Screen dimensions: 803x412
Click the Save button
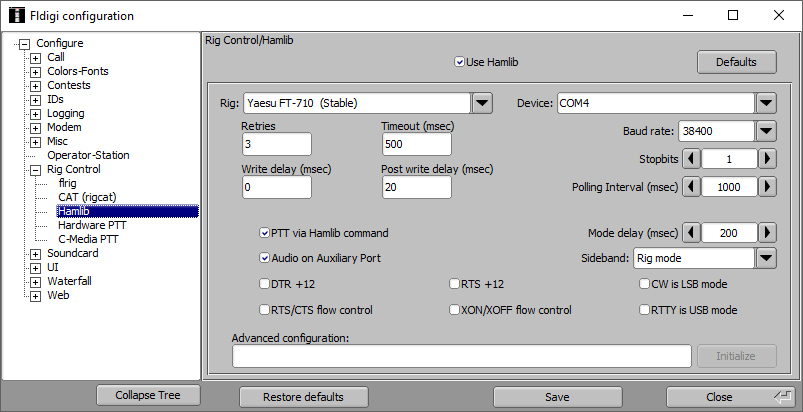[557, 397]
